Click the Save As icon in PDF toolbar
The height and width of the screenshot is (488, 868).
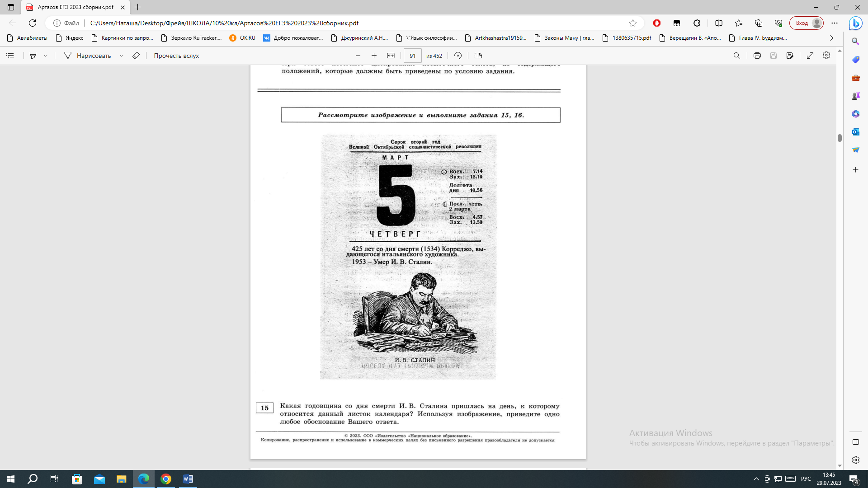(x=790, y=56)
